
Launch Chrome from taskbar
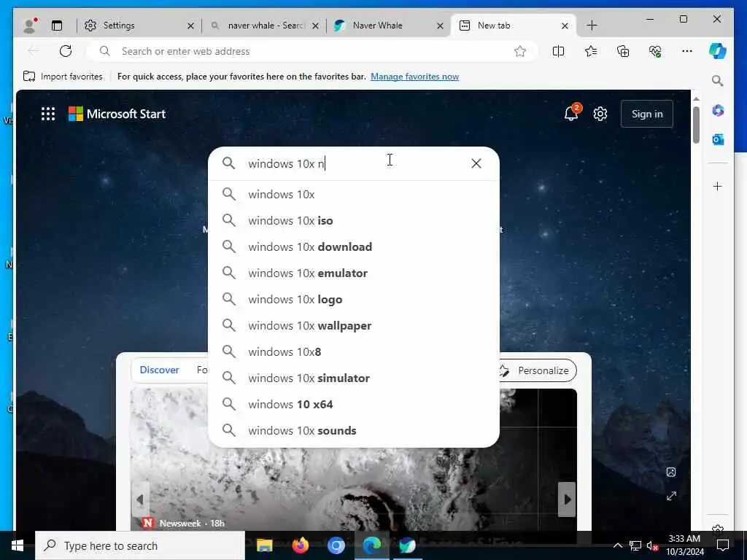pos(336,545)
